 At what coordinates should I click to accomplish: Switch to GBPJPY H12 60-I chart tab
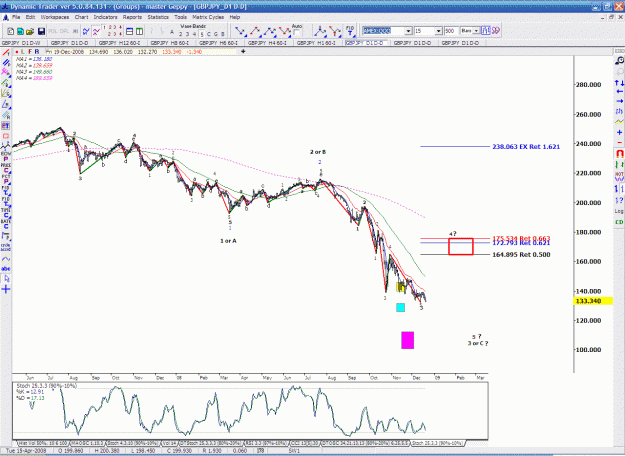tap(120, 43)
